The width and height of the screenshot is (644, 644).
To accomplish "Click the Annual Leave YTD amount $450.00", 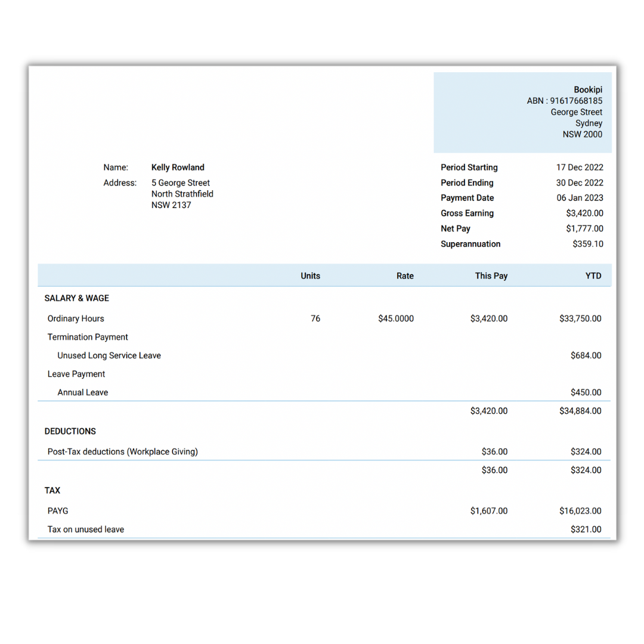I will tap(586, 393).
